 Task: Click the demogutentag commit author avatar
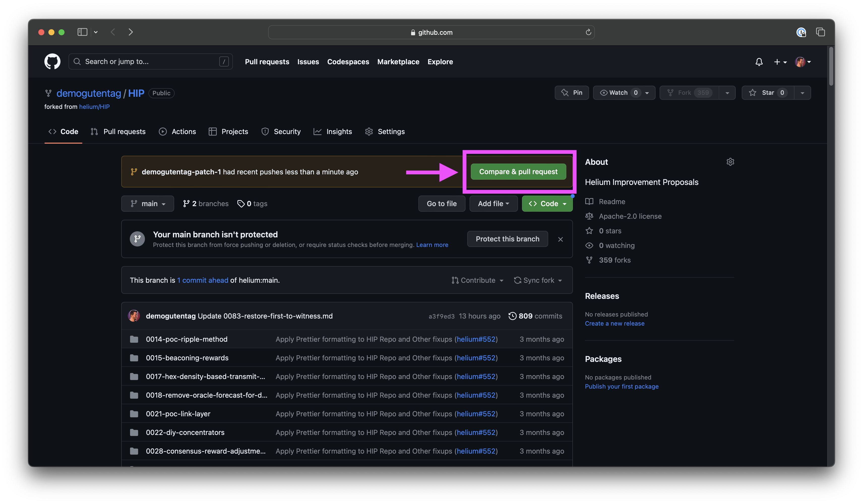[x=134, y=316]
